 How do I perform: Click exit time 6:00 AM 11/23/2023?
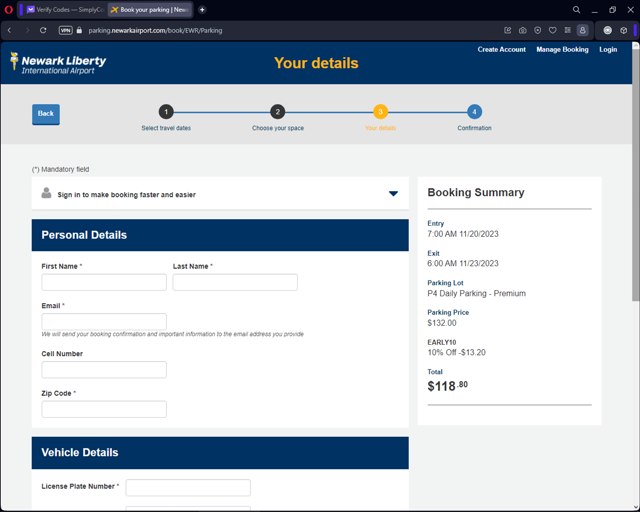(x=463, y=263)
